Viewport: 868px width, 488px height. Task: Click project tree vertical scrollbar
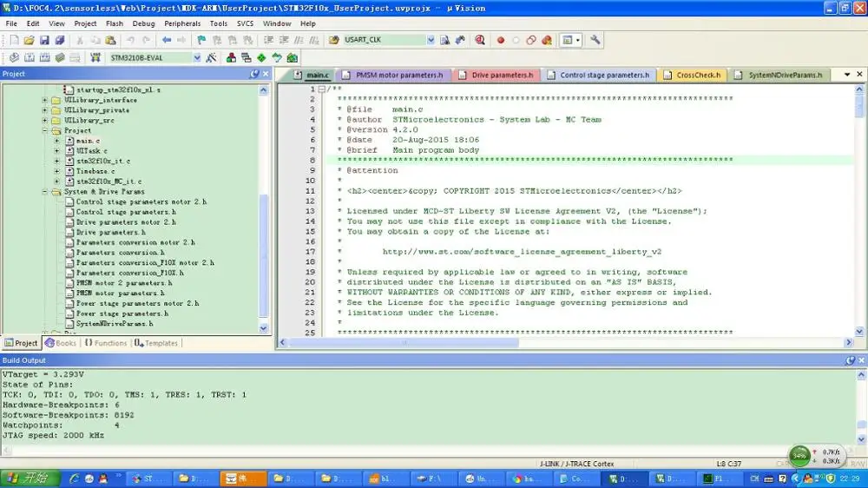pyautogui.click(x=264, y=256)
